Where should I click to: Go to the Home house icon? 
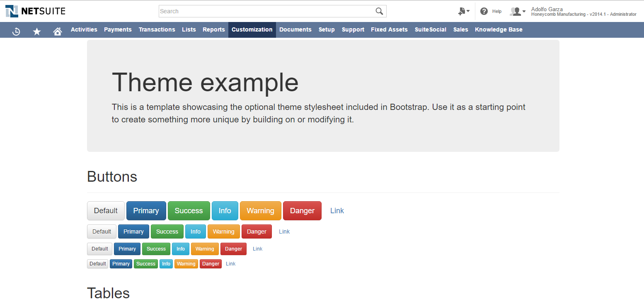(58, 31)
